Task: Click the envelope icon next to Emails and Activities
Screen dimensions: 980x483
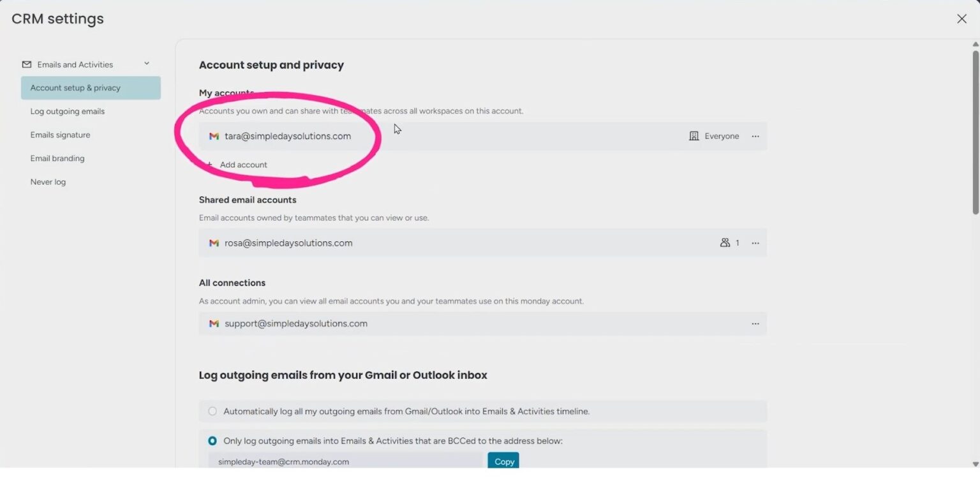Action: 26,64
